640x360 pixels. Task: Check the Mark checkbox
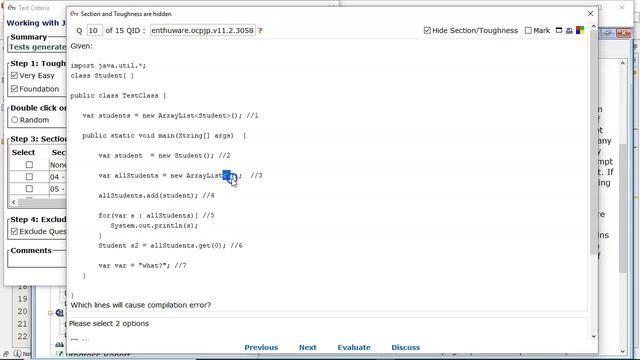[528, 30]
